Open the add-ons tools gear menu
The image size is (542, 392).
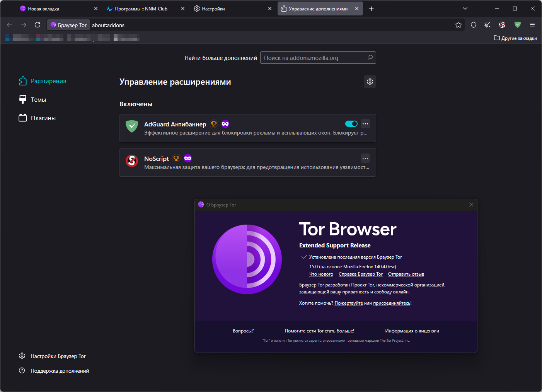coord(370,82)
